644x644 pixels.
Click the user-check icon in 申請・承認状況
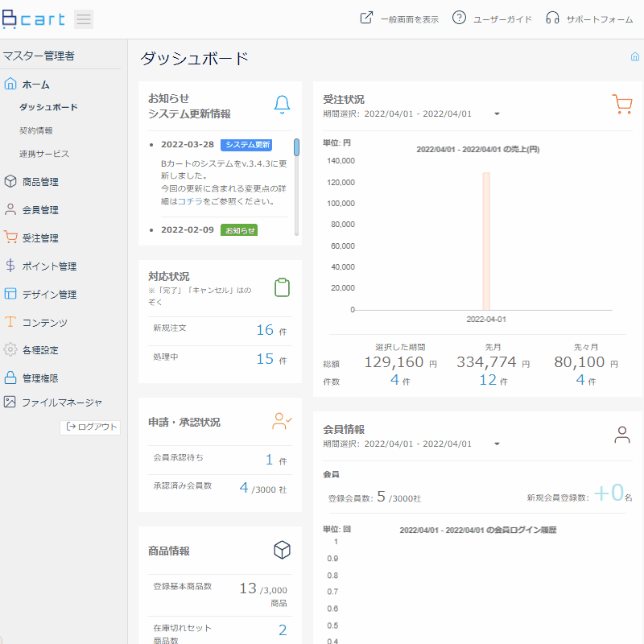(x=282, y=421)
